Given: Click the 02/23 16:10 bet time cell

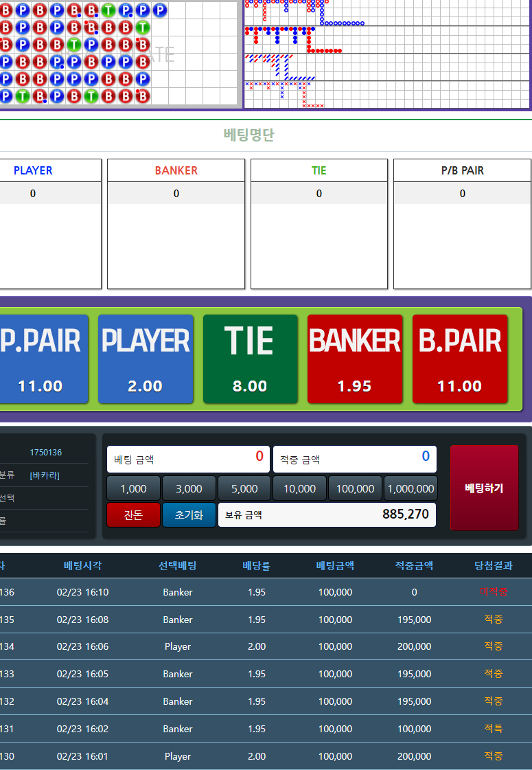Looking at the screenshot, I should click(82, 592).
